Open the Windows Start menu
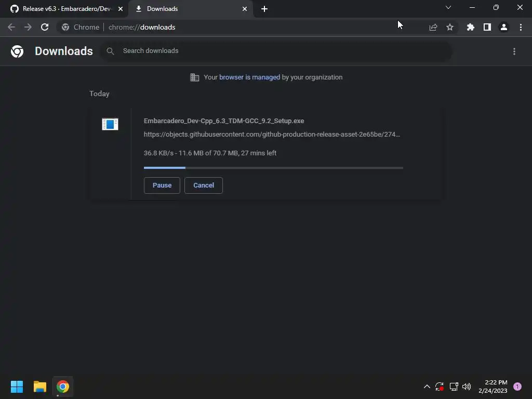The image size is (532, 399). coord(17,387)
